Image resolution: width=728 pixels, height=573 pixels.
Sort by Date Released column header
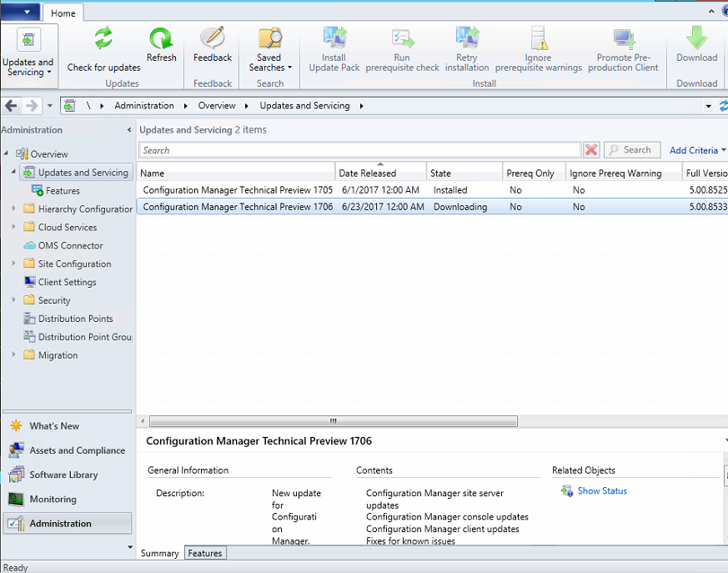(380, 173)
